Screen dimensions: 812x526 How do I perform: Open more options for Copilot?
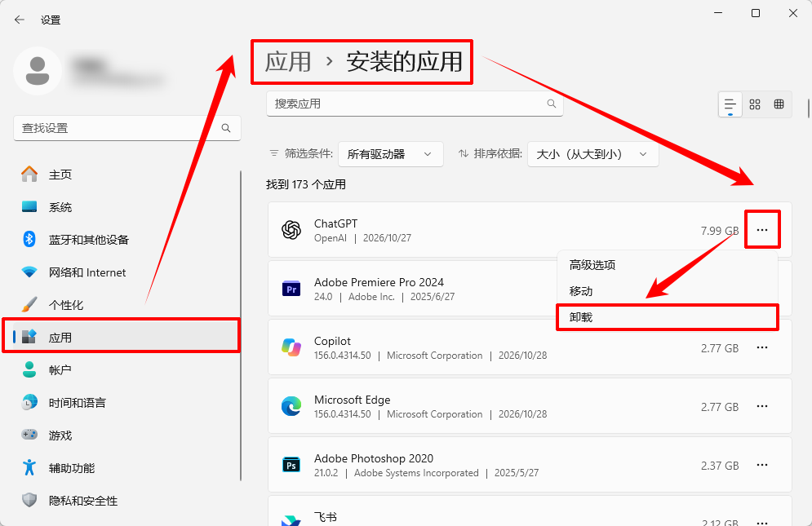coord(761,347)
